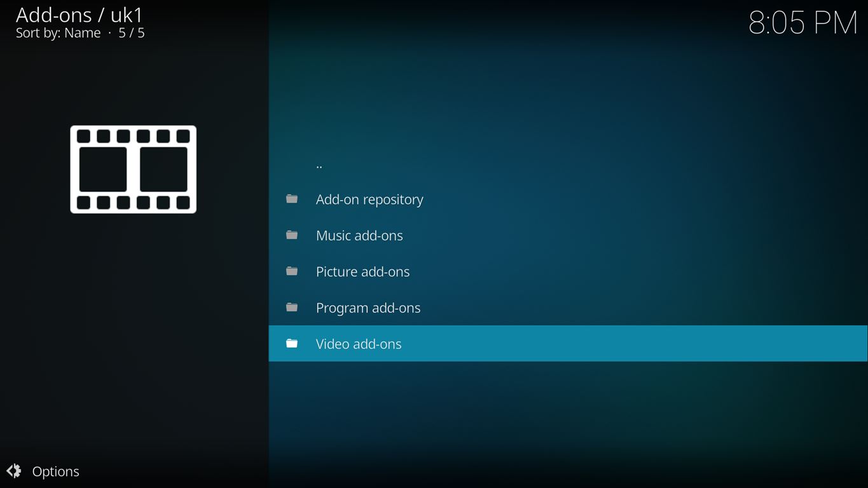Click the Options gear icon
The width and height of the screenshot is (868, 488).
click(x=14, y=471)
